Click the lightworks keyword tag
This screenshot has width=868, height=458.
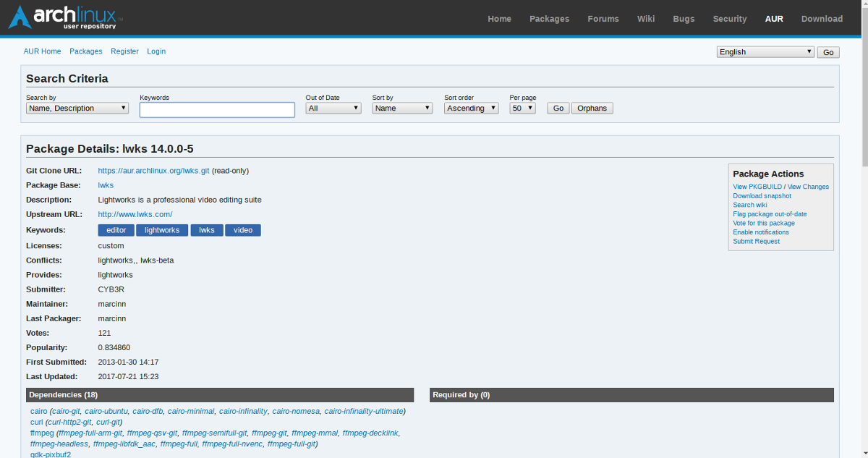162,230
